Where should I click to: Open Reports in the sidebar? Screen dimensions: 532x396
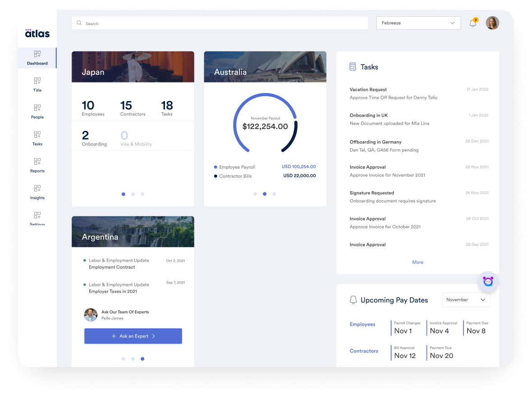click(37, 165)
